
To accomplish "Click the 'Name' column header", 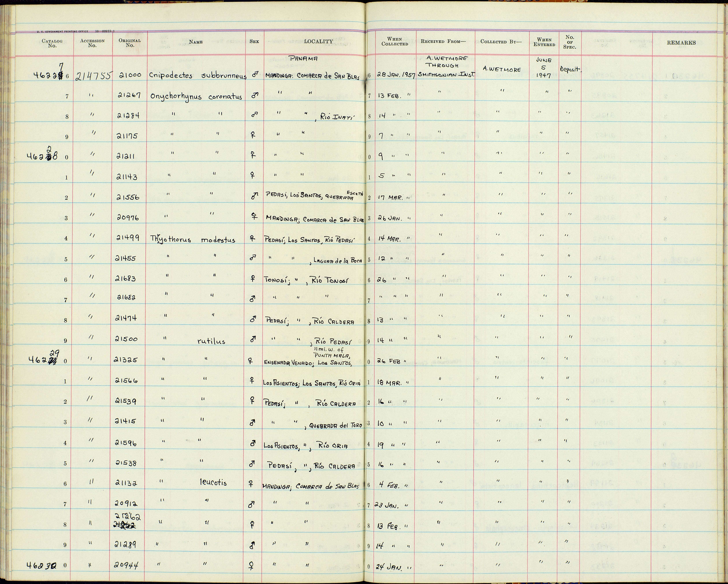I will point(196,42).
